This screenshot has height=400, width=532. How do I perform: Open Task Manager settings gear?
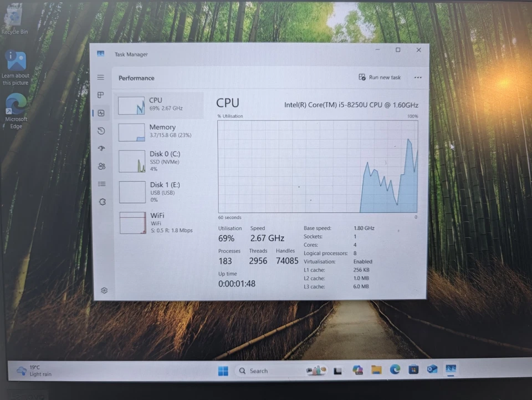point(104,290)
